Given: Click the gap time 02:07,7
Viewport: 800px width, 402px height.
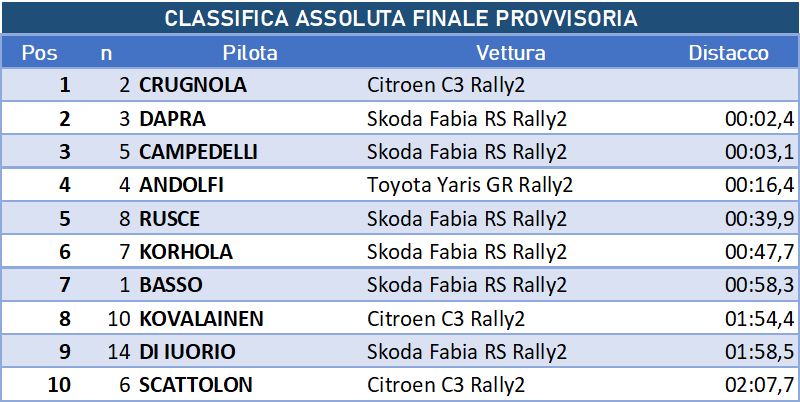Looking at the screenshot, I should [759, 385].
